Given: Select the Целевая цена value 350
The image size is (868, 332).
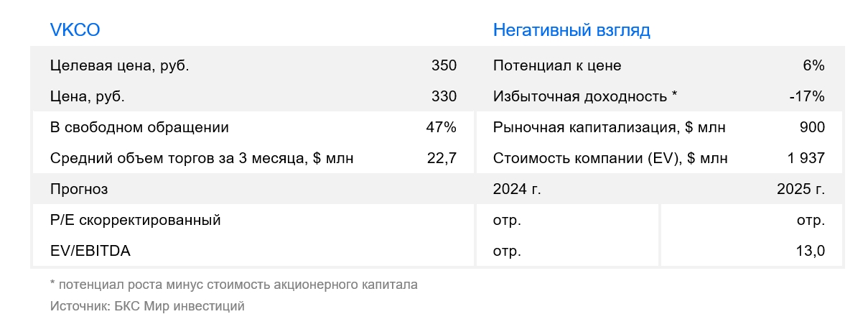Looking at the screenshot, I should pos(444,65).
